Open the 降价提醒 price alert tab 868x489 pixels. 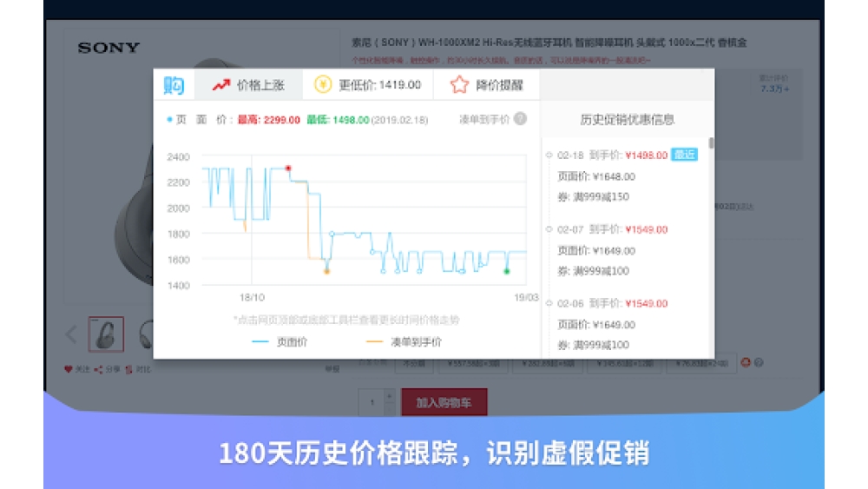click(486, 85)
